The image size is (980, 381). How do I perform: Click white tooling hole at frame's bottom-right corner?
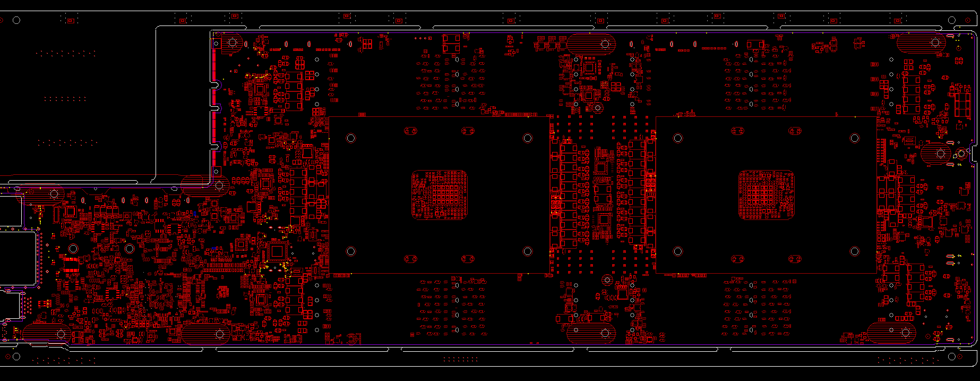[952, 356]
